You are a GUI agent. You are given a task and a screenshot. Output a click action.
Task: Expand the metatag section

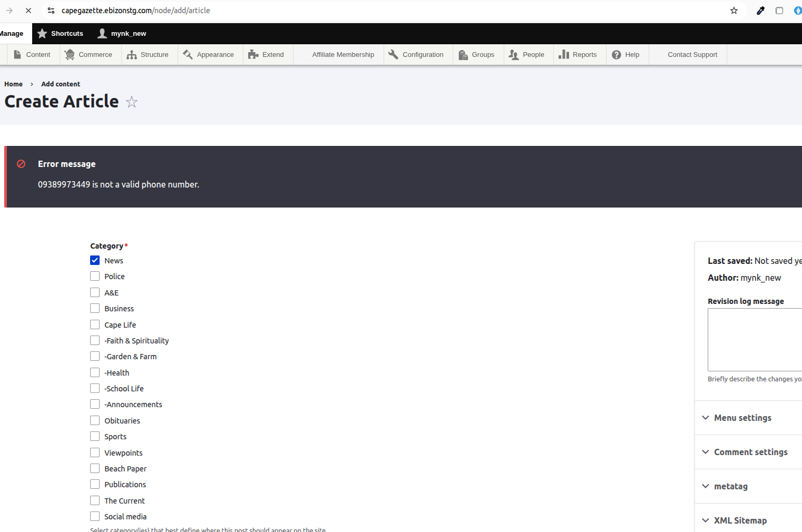click(730, 486)
